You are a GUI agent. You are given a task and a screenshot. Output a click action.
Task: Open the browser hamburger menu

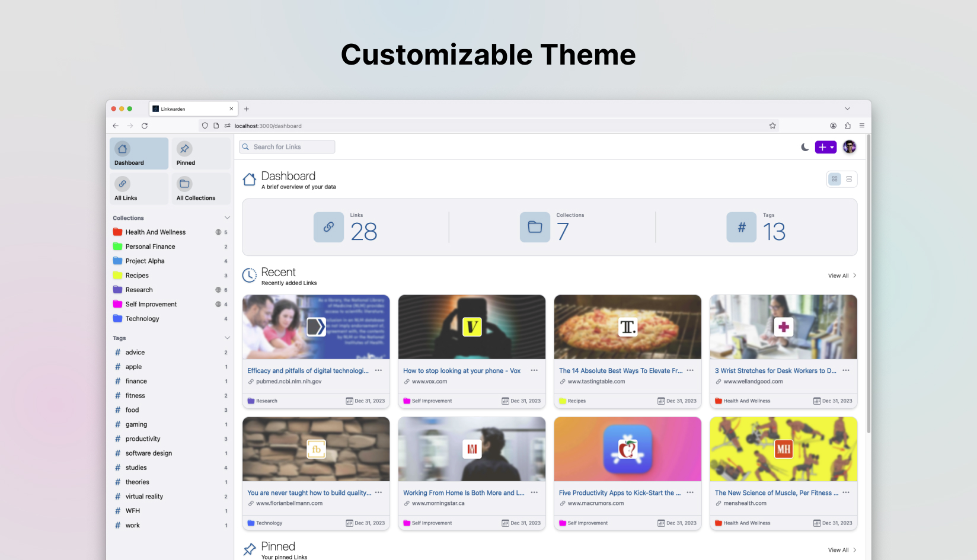(x=862, y=126)
